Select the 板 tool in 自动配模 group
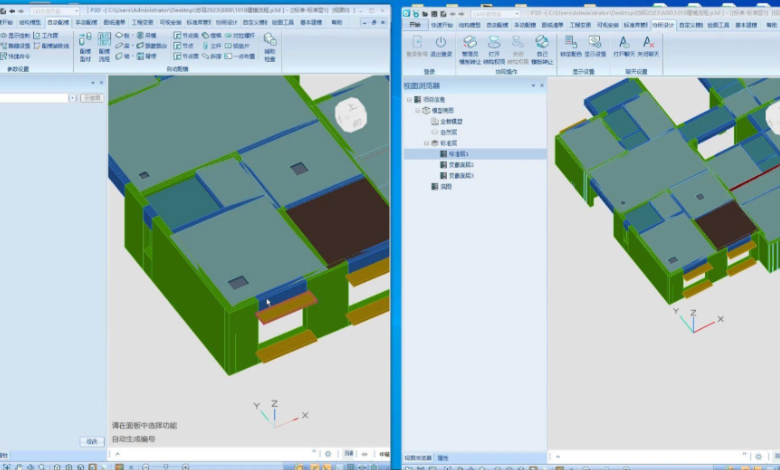This screenshot has width=780, height=470. pyautogui.click(x=122, y=35)
